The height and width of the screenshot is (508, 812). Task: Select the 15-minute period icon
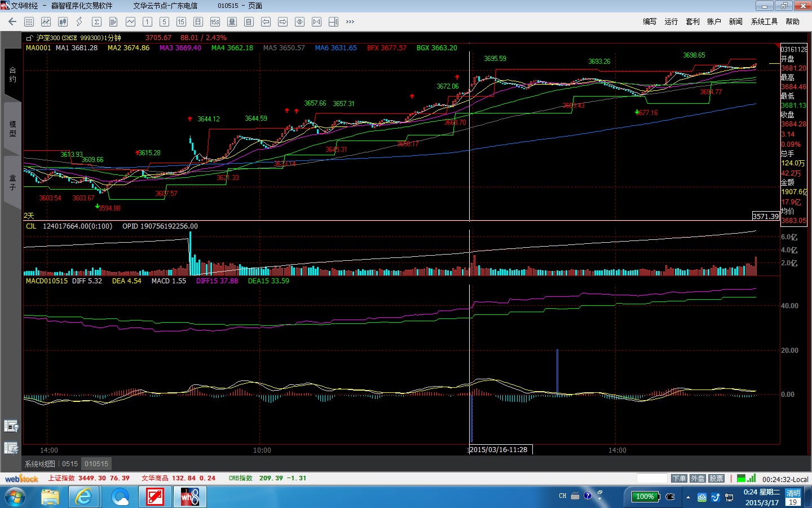point(181,21)
